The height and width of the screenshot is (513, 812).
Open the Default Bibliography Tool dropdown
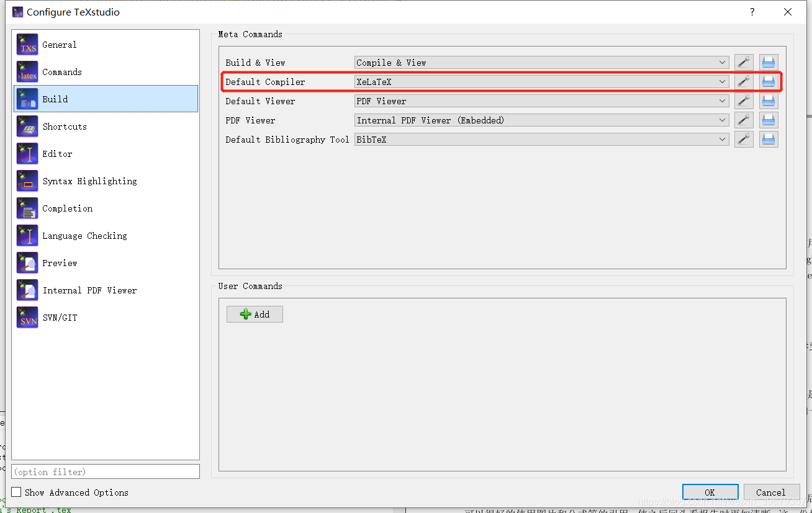coord(542,140)
